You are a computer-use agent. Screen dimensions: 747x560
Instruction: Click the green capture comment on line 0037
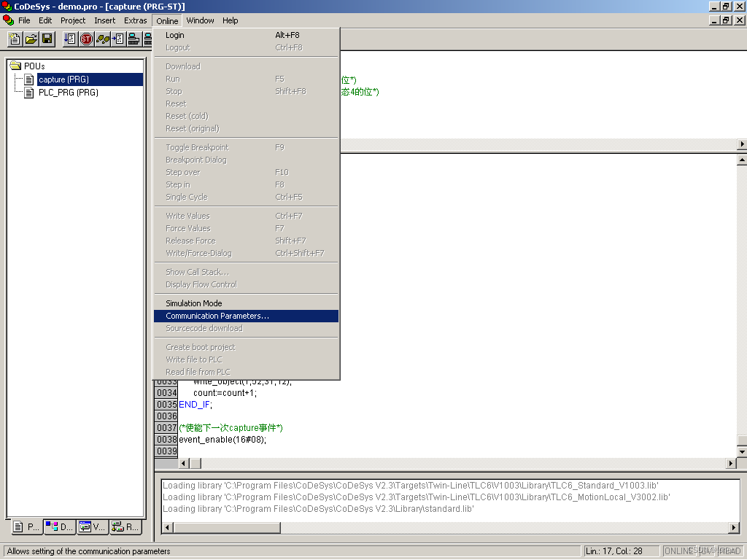click(x=231, y=427)
